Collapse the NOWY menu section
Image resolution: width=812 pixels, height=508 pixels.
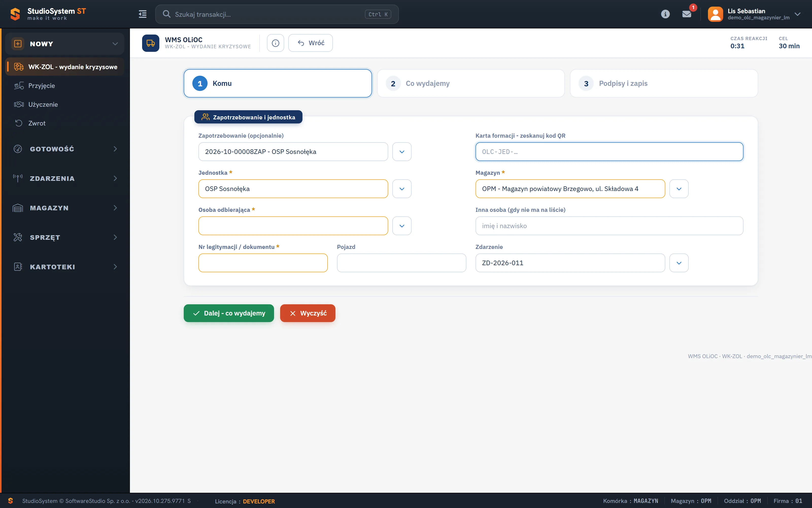pos(115,44)
